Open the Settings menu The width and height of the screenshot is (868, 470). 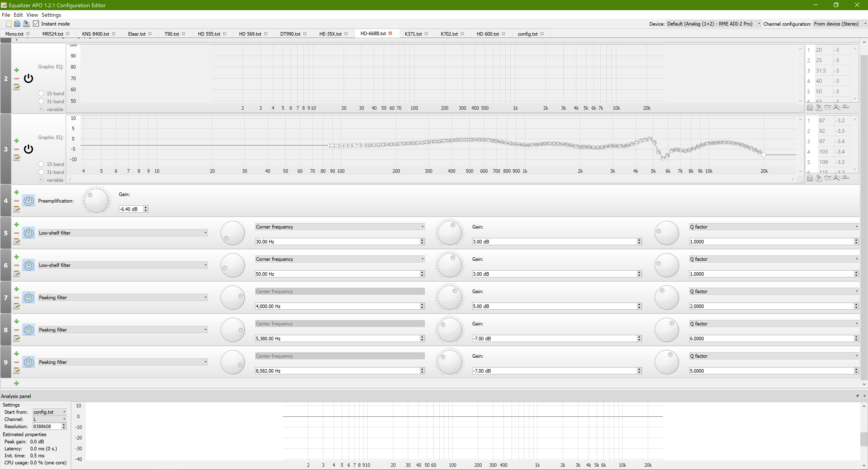(51, 15)
